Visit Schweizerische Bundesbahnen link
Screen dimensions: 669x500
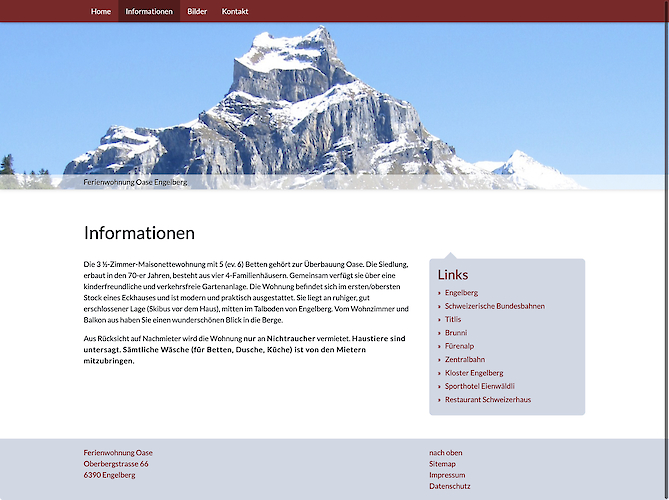[494, 306]
